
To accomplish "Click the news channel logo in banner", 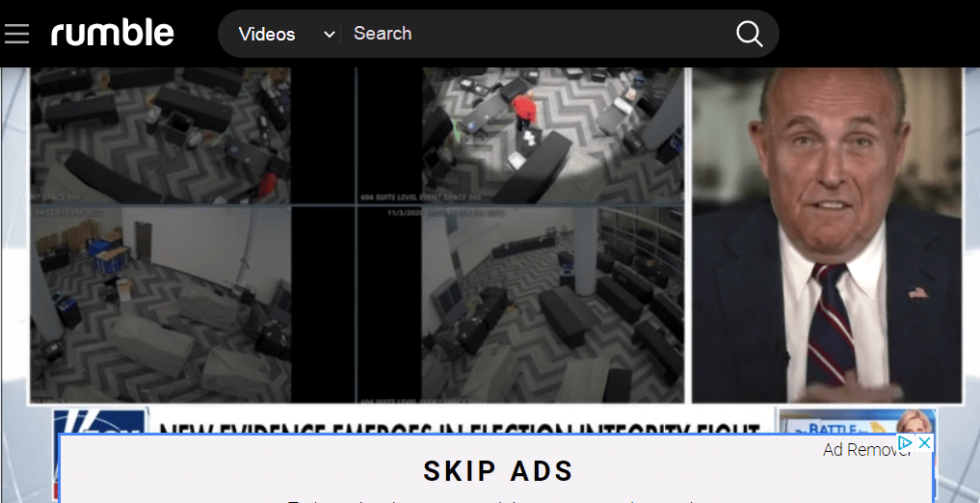I will [100, 421].
